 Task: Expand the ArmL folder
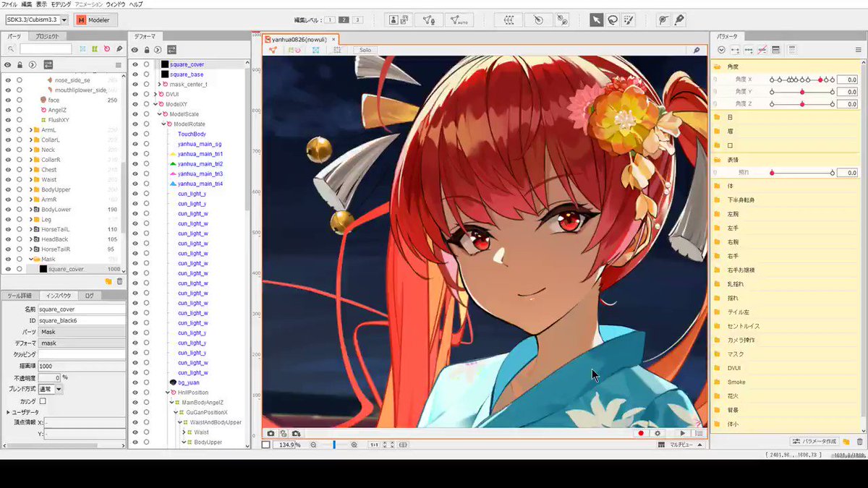30,130
